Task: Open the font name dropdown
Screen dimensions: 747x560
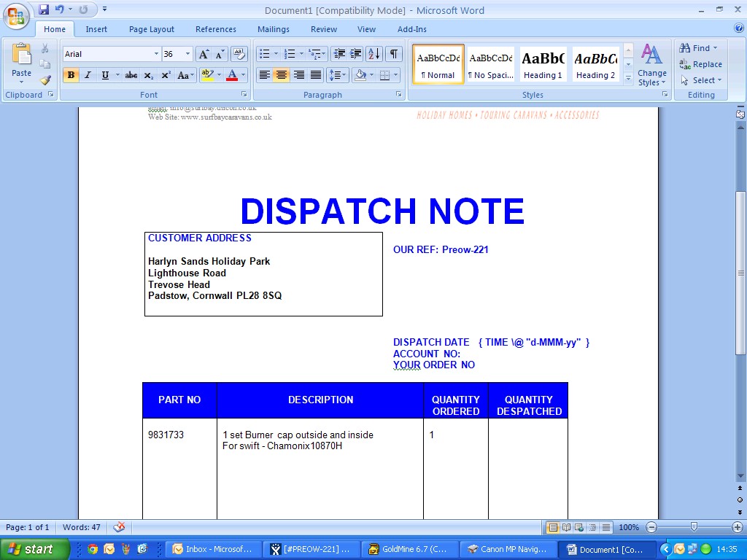Action: pyautogui.click(x=156, y=54)
